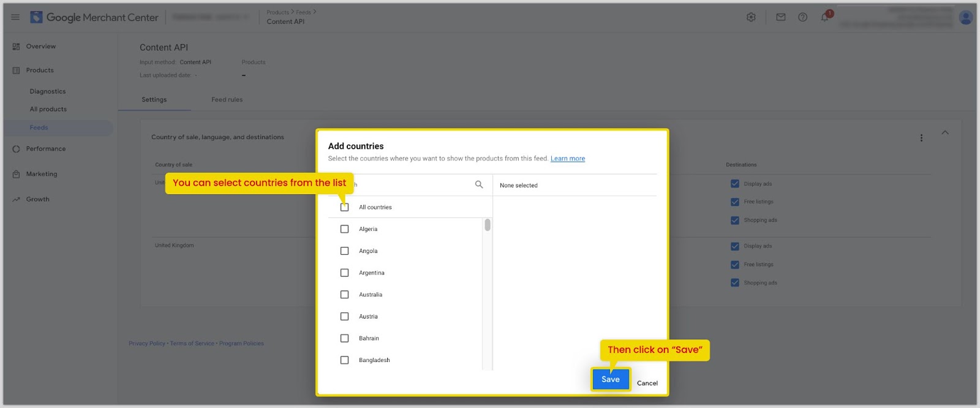Uncheck first row Display ads checkbox
The width and height of the screenshot is (980, 408).
tap(735, 184)
